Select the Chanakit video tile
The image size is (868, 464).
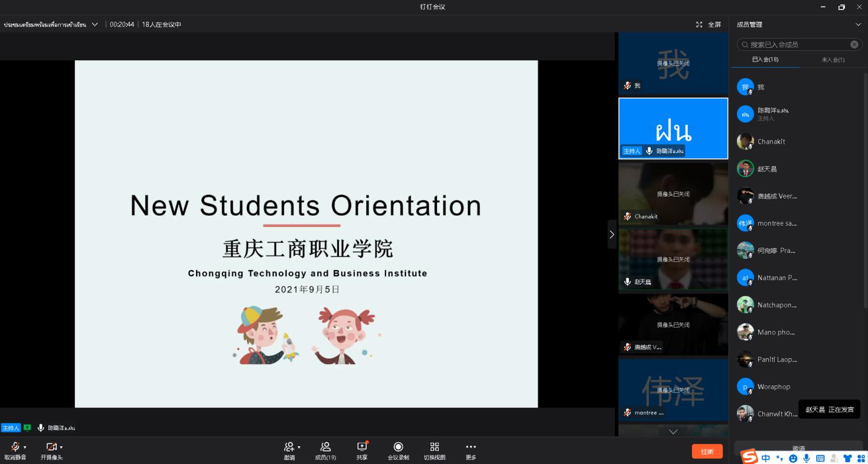click(x=673, y=194)
